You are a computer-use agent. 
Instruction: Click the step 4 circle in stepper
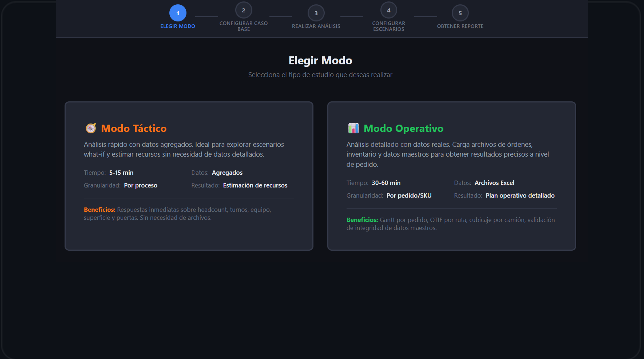pyautogui.click(x=388, y=10)
